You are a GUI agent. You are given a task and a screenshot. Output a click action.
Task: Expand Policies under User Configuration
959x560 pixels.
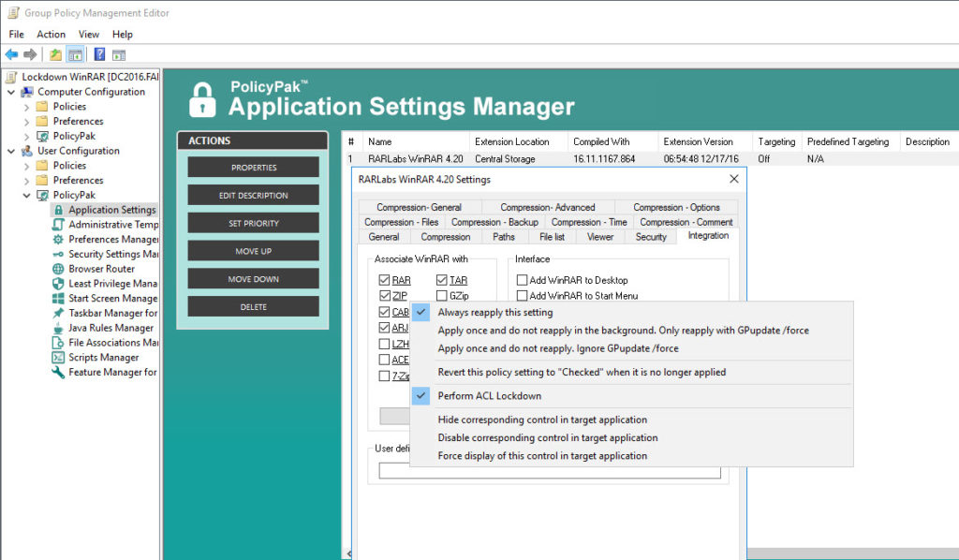(26, 166)
